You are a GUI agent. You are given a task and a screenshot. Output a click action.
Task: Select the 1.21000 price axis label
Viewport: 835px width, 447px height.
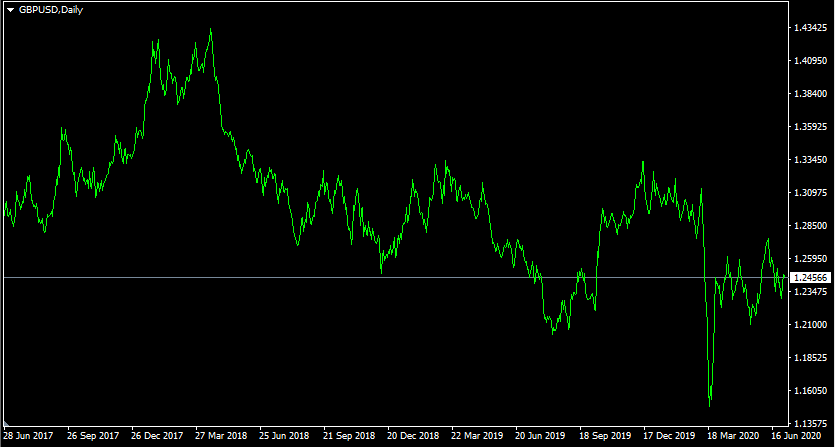pyautogui.click(x=811, y=325)
